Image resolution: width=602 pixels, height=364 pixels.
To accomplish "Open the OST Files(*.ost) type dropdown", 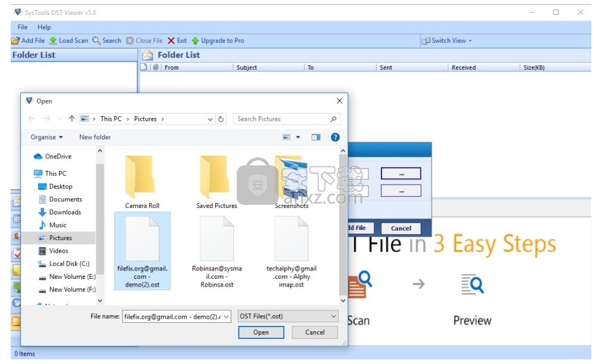I will point(288,316).
